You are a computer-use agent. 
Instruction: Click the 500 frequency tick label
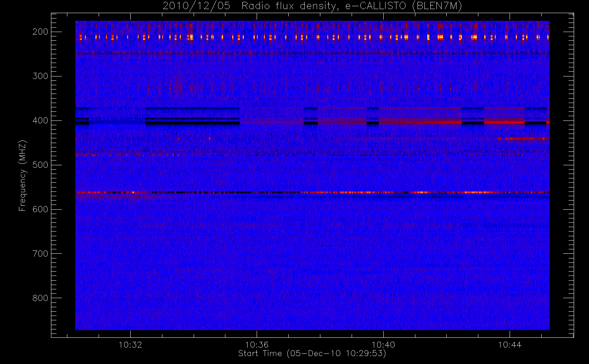[x=40, y=165]
